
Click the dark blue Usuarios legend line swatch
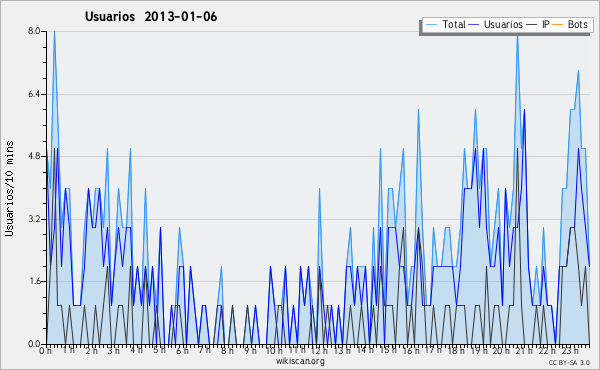(474, 25)
